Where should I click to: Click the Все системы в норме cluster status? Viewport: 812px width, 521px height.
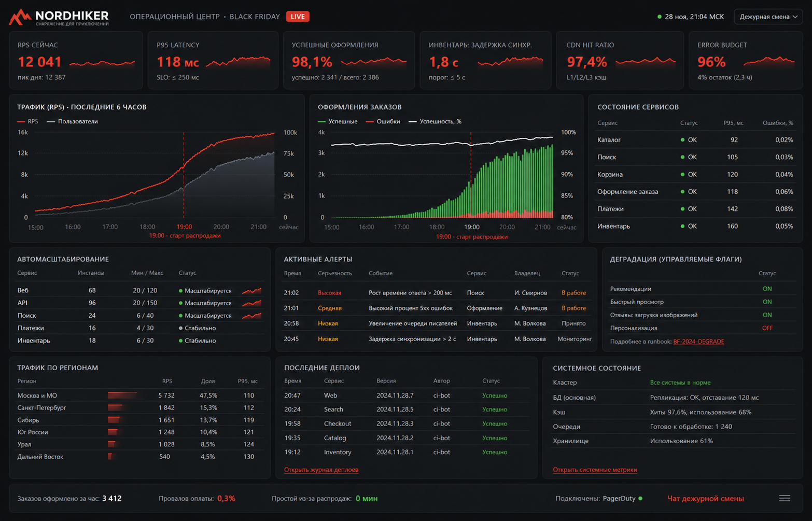coord(680,383)
